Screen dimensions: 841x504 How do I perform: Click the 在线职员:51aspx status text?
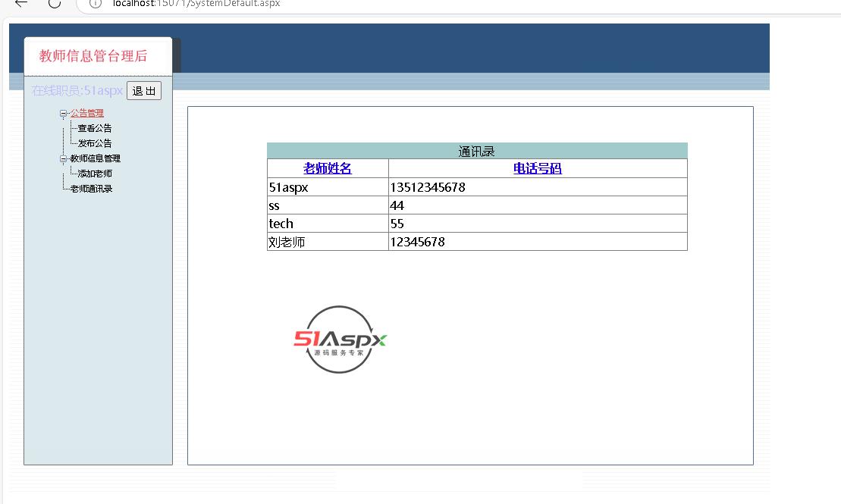(x=77, y=91)
